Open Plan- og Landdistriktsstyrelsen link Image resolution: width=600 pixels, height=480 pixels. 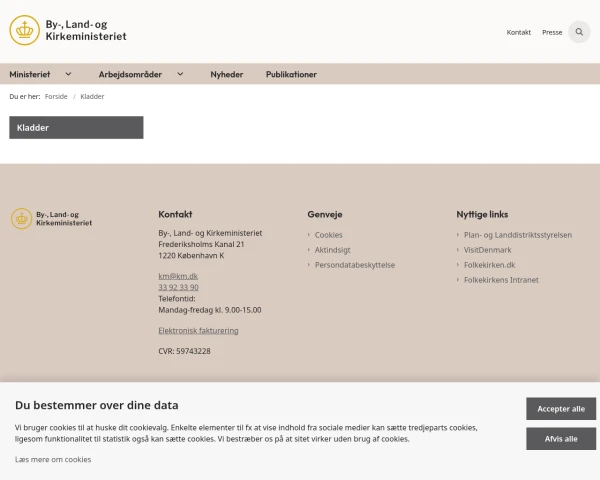pos(517,235)
